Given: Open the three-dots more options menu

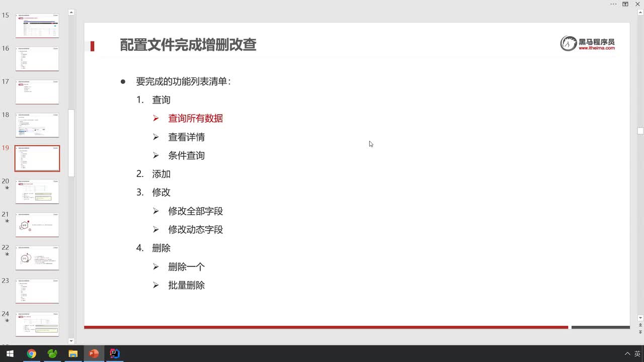Looking at the screenshot, I should coord(613,4).
